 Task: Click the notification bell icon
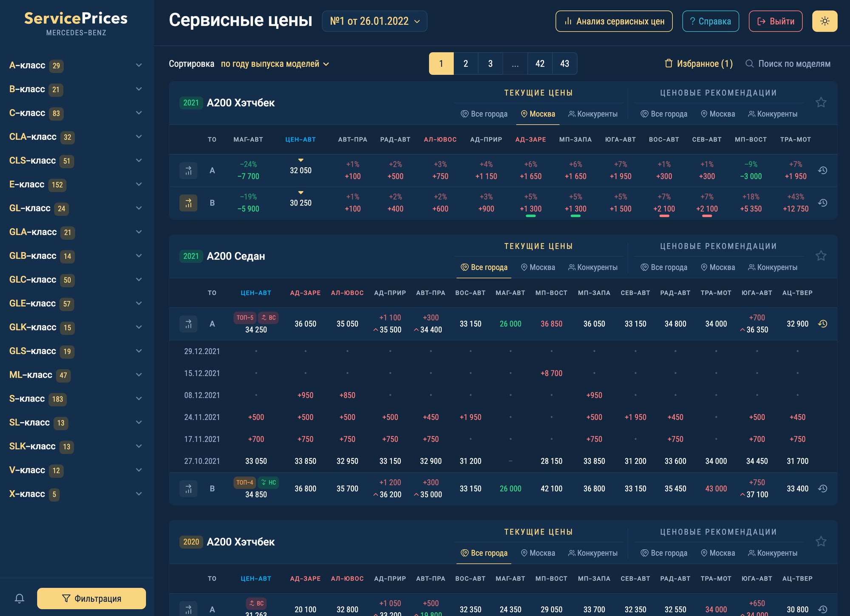point(20,598)
